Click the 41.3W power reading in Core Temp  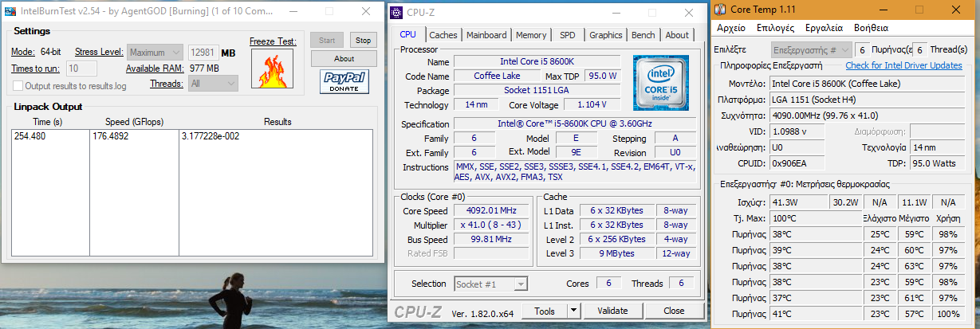[x=799, y=202]
